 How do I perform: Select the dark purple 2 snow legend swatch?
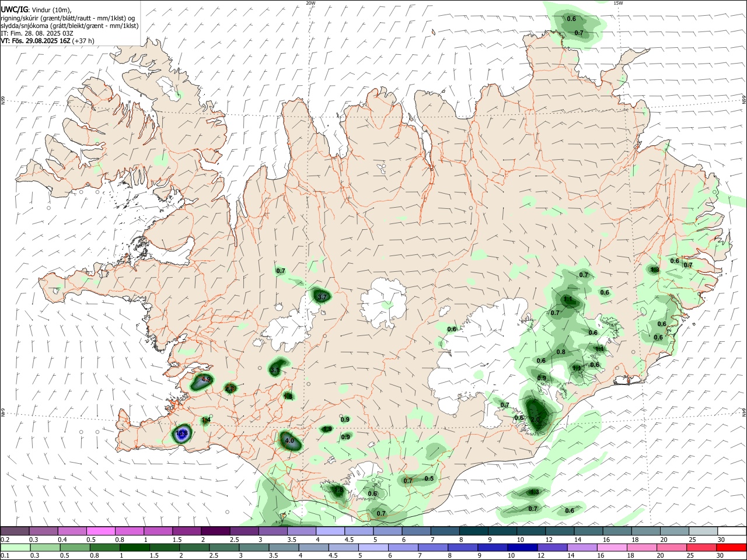[215, 531]
